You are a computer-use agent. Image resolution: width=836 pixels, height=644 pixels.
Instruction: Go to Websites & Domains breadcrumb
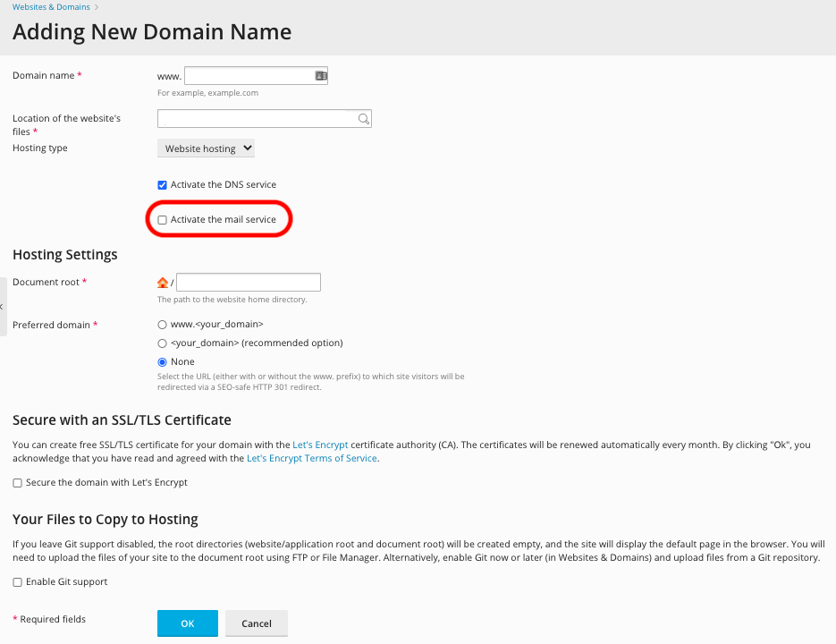coord(51,7)
